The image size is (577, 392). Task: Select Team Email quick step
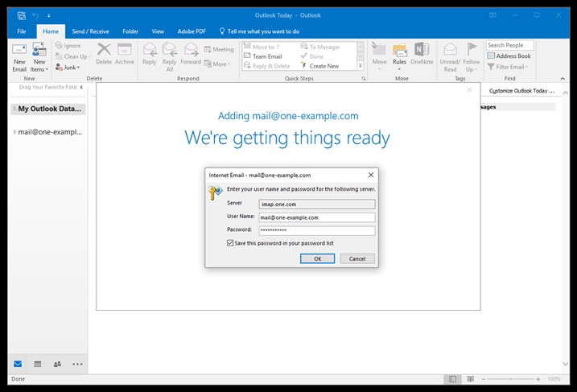[x=263, y=56]
